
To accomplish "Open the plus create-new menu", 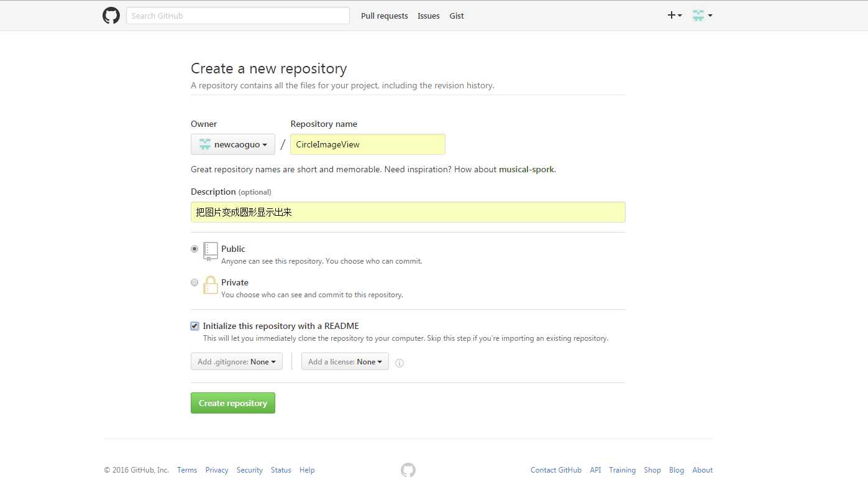I will tap(675, 16).
